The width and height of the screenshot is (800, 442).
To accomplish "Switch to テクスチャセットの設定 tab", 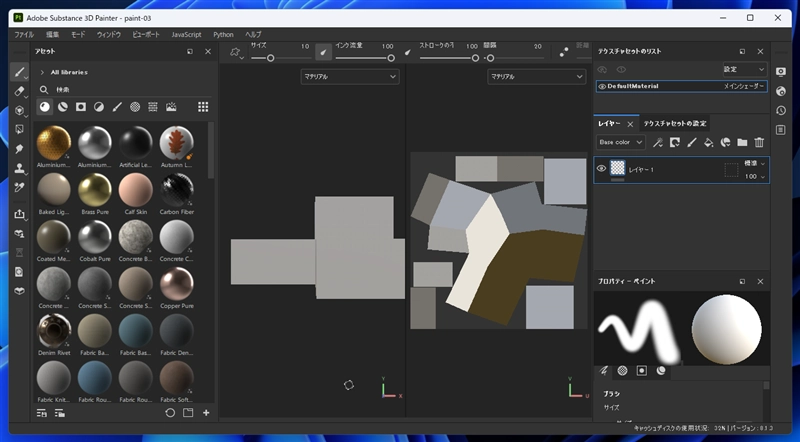I will [675, 123].
